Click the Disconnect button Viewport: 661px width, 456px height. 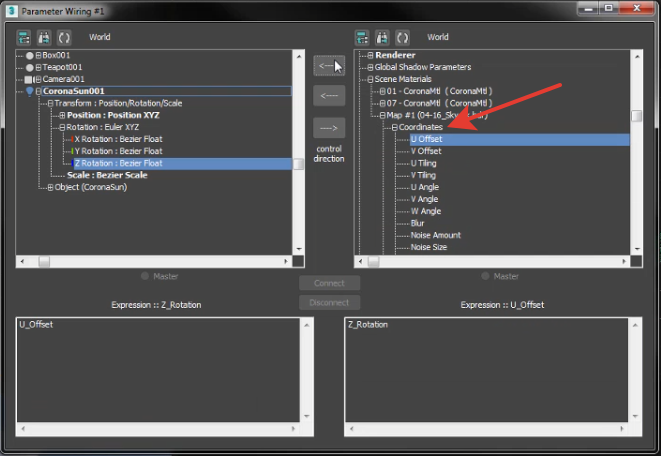click(x=329, y=303)
